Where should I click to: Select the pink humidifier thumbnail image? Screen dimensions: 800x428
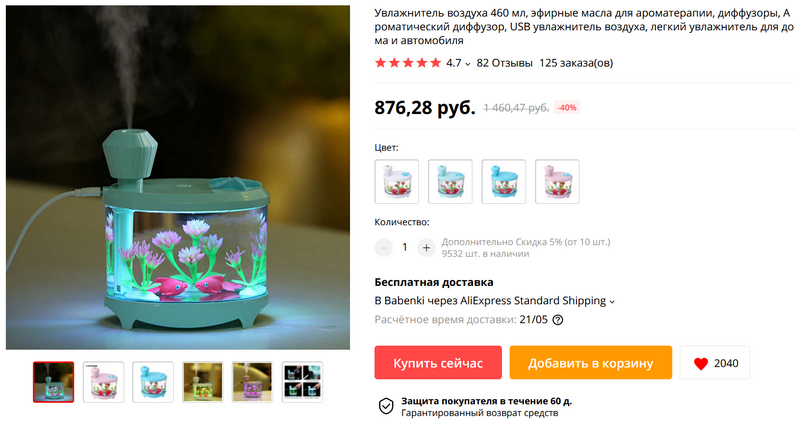click(x=104, y=382)
